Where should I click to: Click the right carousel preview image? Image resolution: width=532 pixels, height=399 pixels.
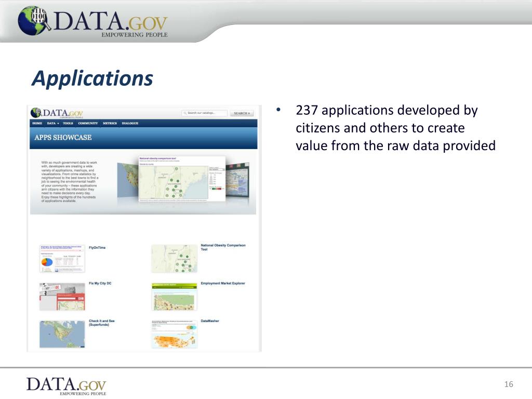(237, 180)
